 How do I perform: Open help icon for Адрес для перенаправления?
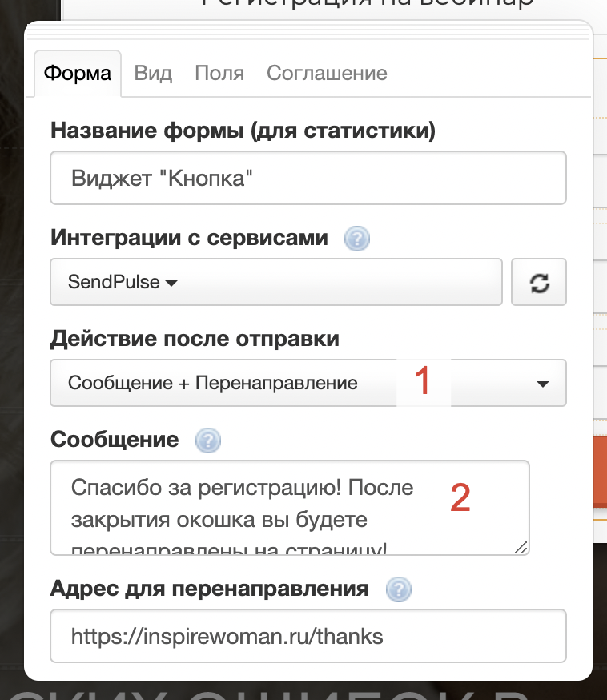(398, 589)
